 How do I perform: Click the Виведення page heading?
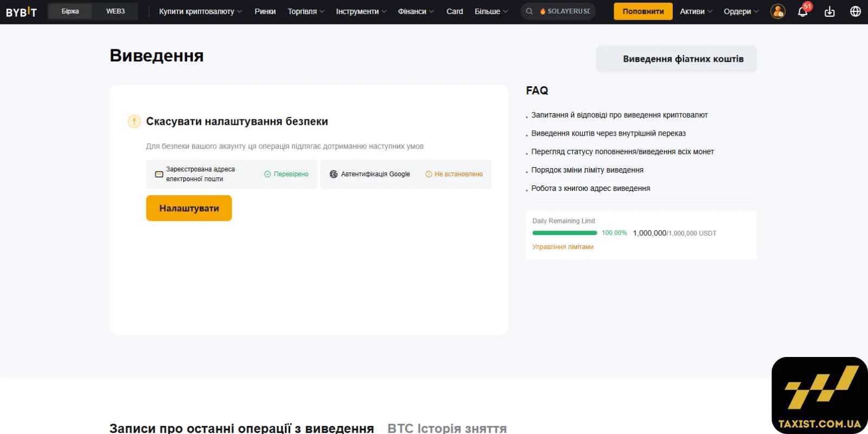pos(157,56)
